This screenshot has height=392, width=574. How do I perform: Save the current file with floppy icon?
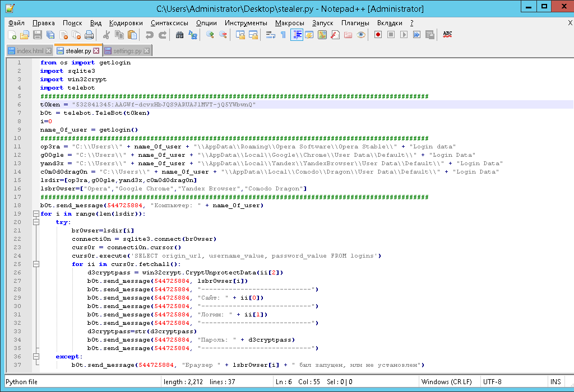[x=38, y=35]
